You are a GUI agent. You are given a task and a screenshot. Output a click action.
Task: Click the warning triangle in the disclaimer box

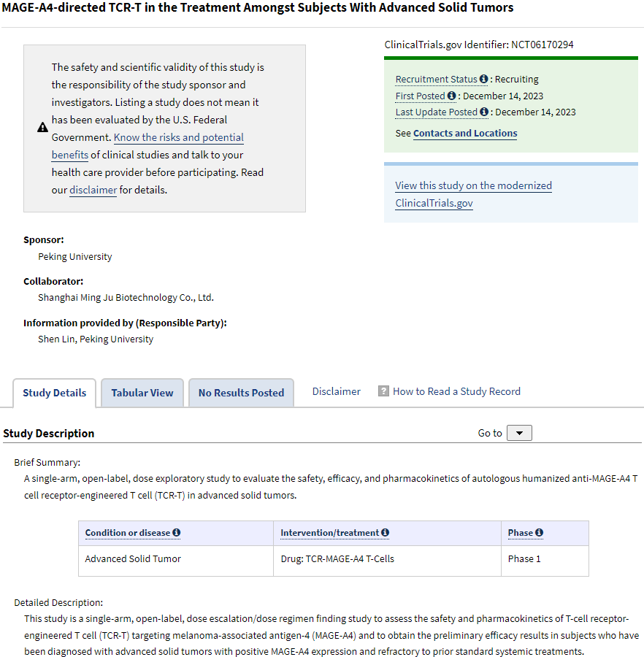click(42, 126)
